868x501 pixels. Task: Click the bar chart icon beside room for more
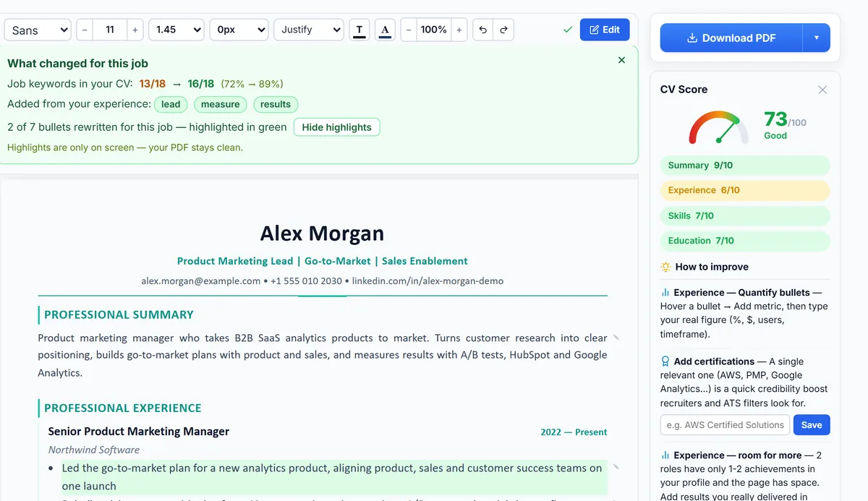pyautogui.click(x=665, y=455)
